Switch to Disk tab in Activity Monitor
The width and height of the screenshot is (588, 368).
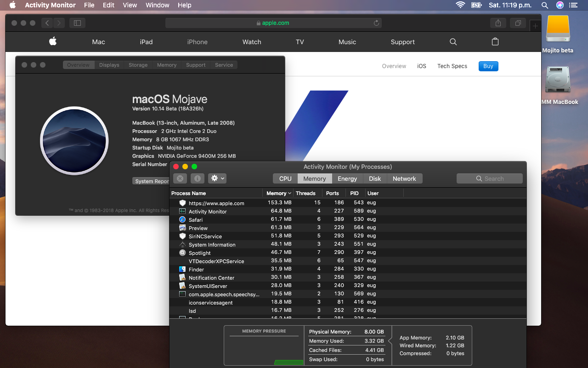[x=375, y=178]
